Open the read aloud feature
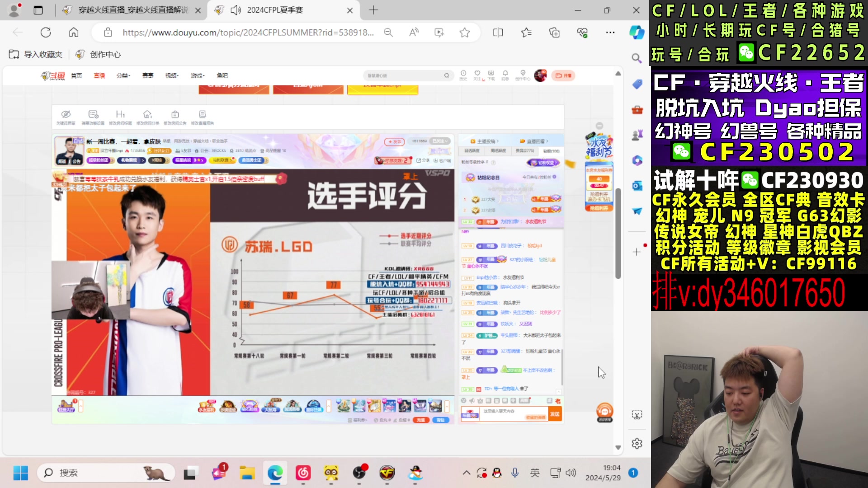 point(414,33)
